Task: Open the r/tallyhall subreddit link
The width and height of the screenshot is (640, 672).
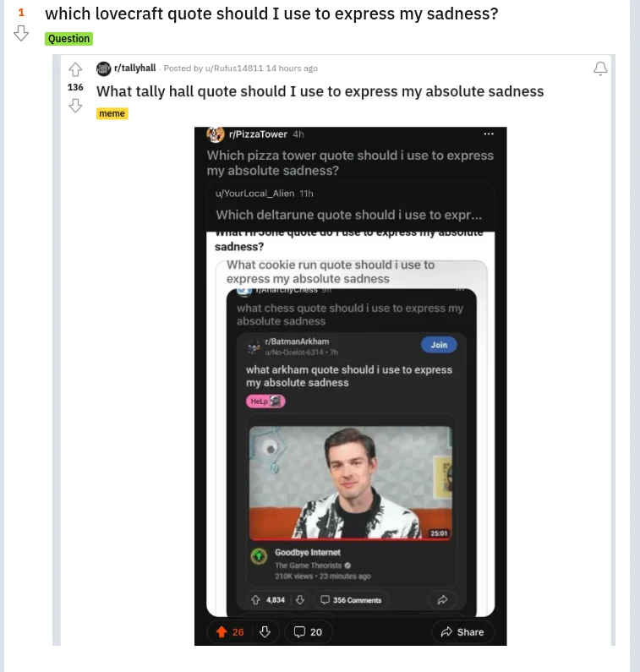Action: (135, 68)
